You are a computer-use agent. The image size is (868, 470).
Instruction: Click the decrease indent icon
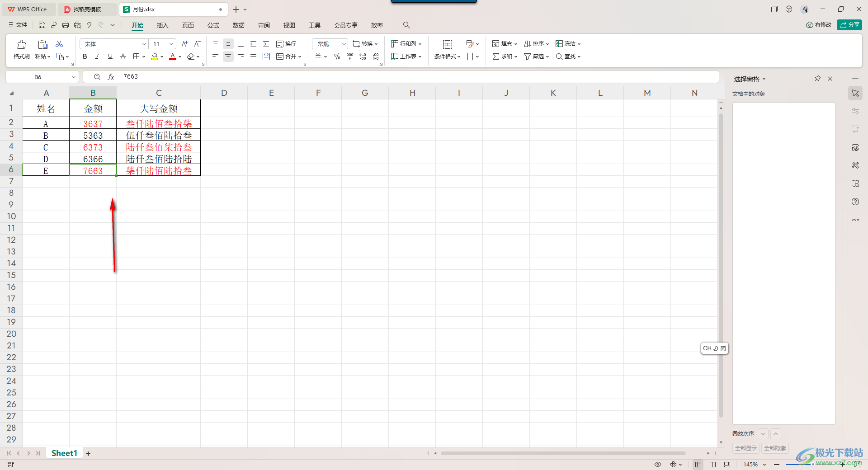point(254,44)
